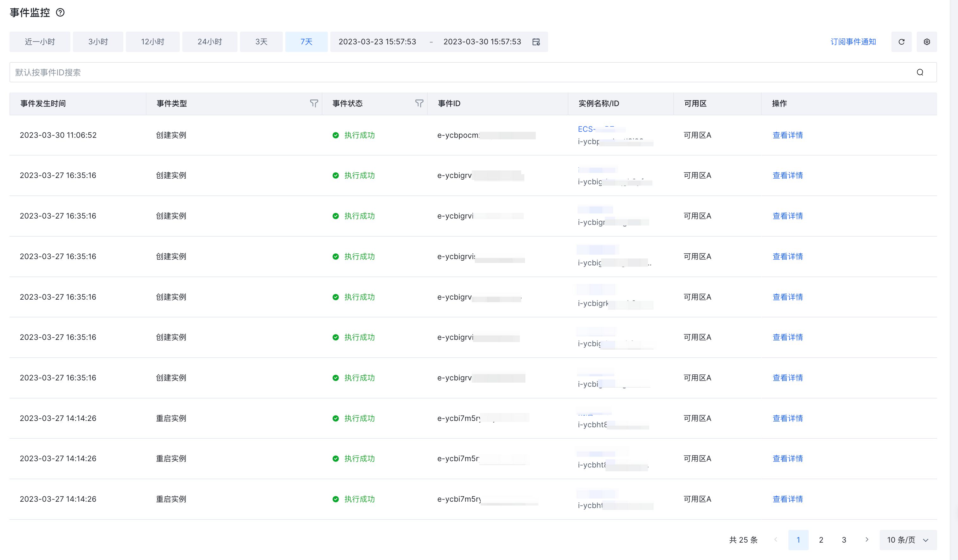
Task: Open the date range calendar icon
Action: point(536,42)
